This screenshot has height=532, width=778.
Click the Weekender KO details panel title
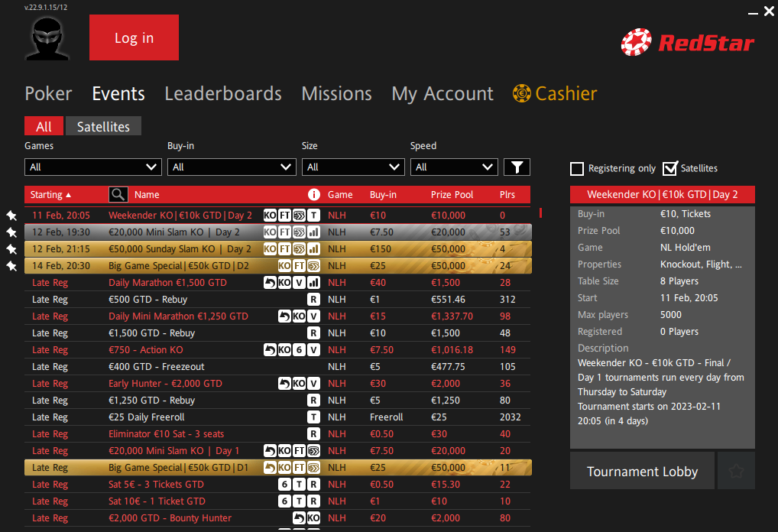point(663,195)
